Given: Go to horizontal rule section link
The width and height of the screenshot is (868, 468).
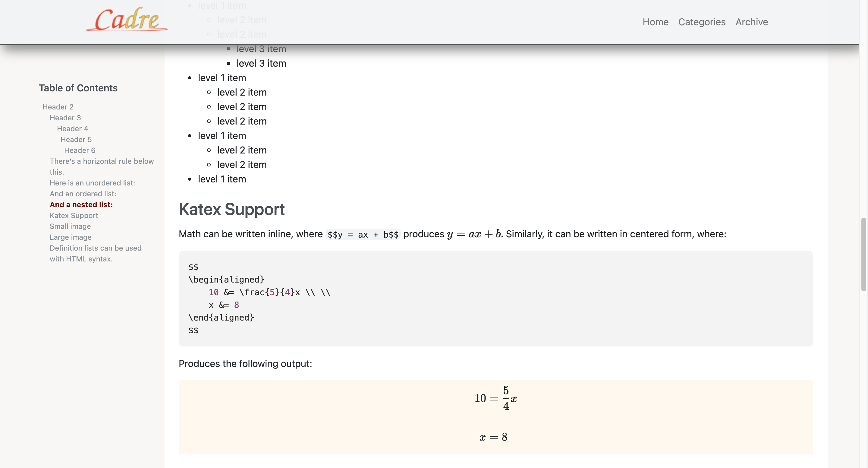Looking at the screenshot, I should pyautogui.click(x=102, y=166).
